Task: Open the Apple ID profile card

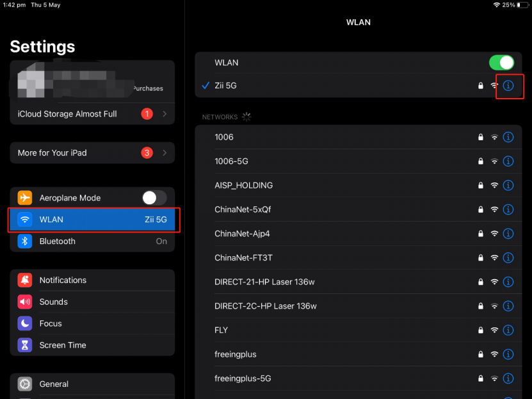Action: (92, 82)
